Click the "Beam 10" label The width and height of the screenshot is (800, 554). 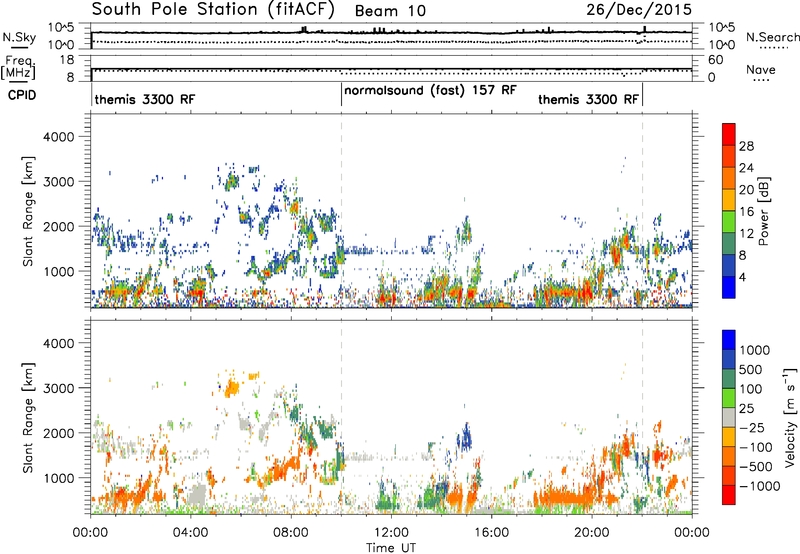[x=390, y=11]
